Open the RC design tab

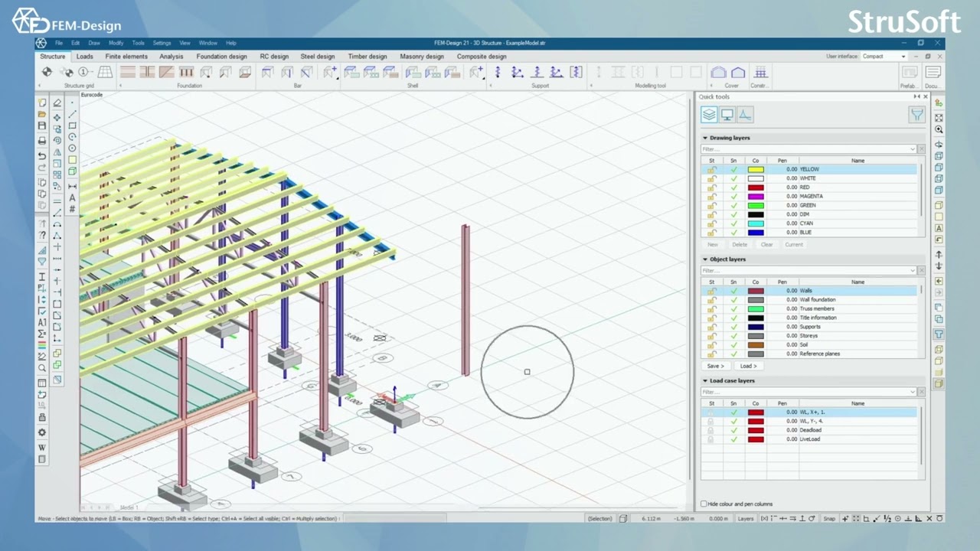click(x=274, y=56)
